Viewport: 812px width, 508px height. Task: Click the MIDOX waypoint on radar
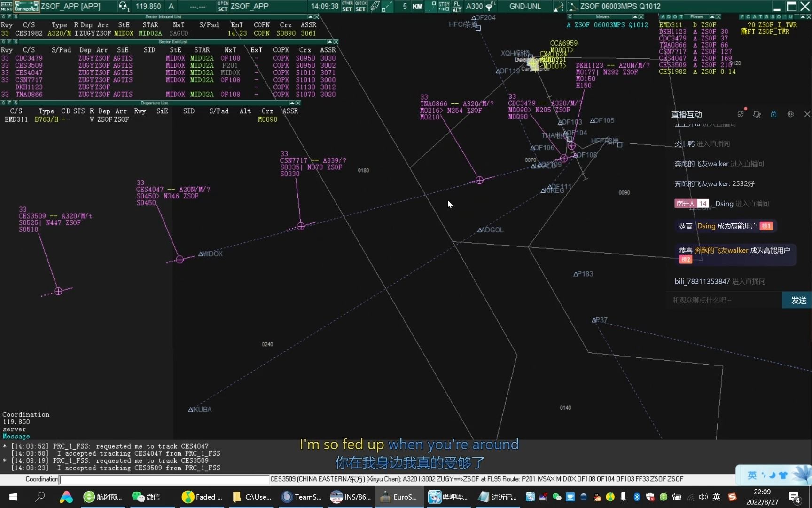[x=210, y=254]
